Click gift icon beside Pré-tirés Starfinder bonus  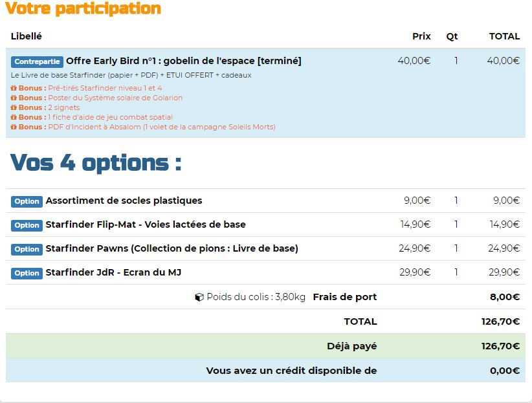pos(14,88)
